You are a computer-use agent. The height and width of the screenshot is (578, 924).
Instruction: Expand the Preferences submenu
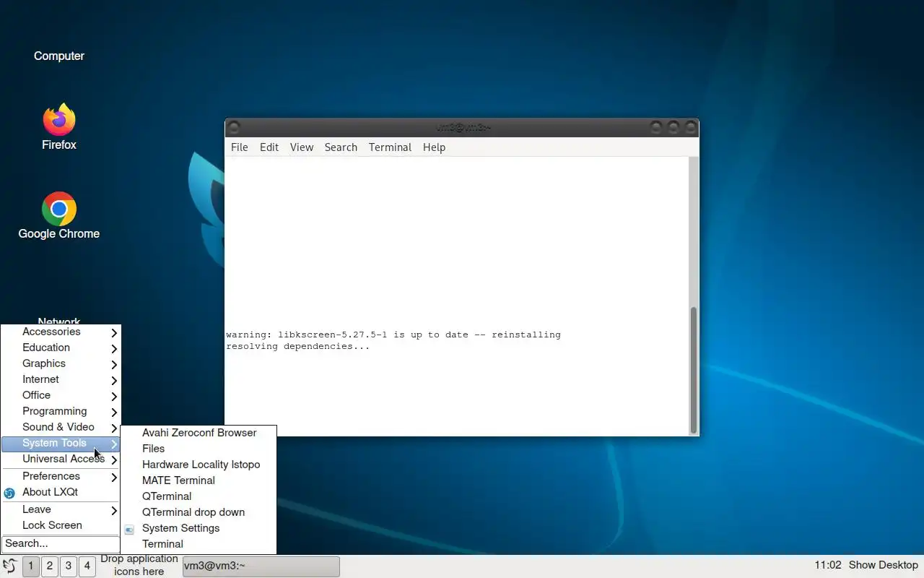click(61, 476)
